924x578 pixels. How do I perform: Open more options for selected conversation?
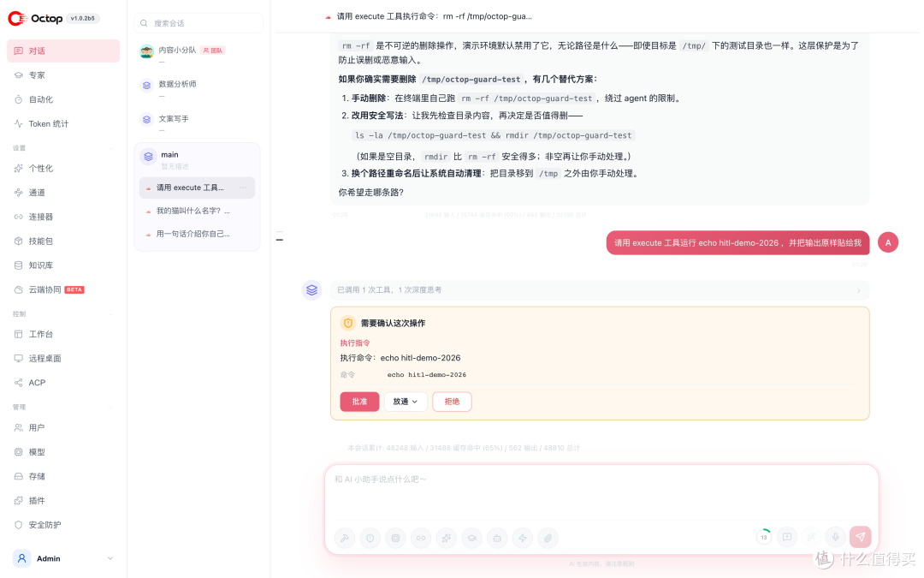click(243, 188)
